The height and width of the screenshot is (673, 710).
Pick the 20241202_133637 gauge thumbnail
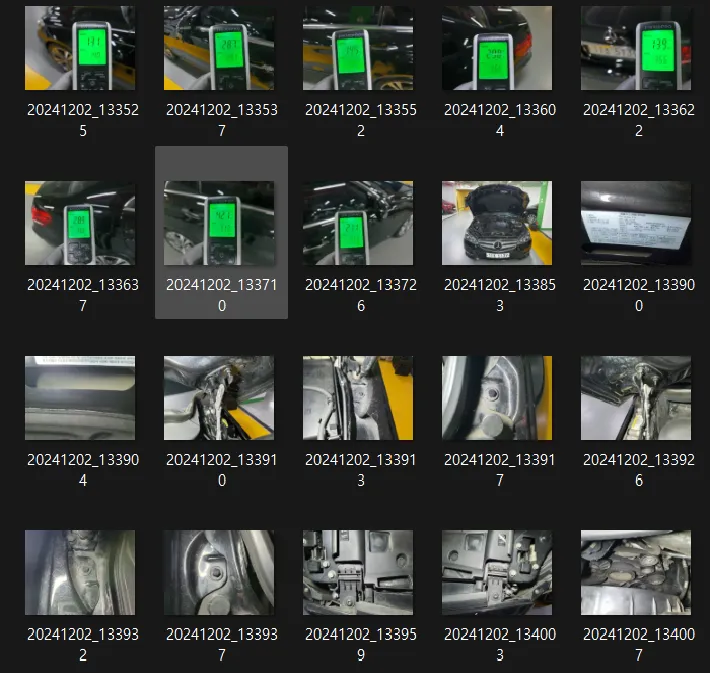80,223
